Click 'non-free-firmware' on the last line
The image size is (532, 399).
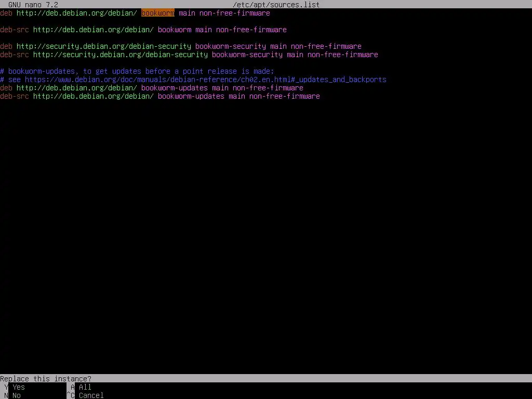point(285,96)
